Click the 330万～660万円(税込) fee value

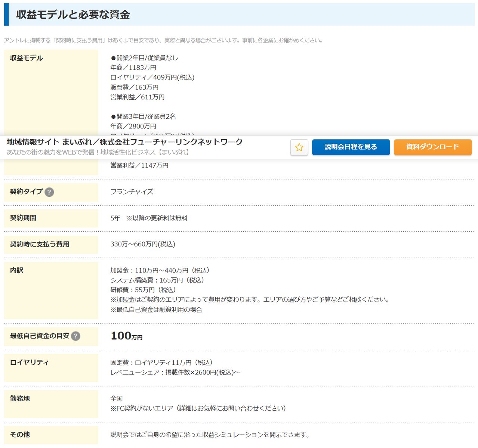(143, 244)
